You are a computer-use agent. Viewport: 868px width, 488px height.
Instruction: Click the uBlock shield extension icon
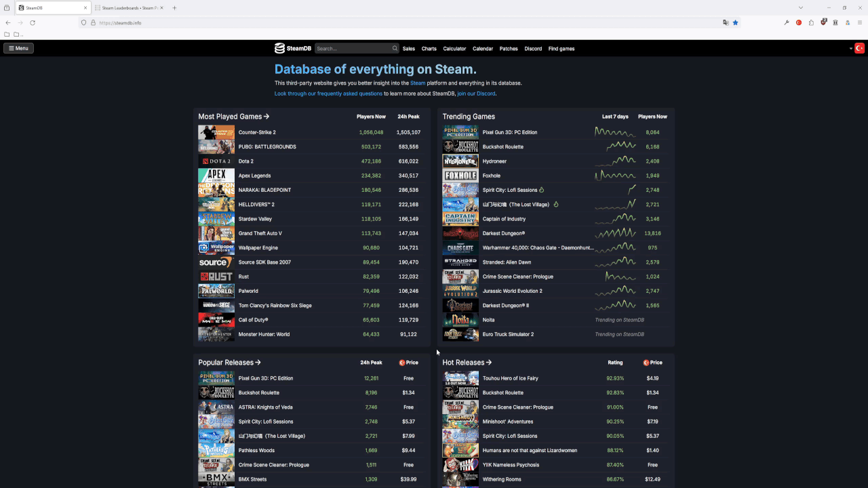(823, 22)
